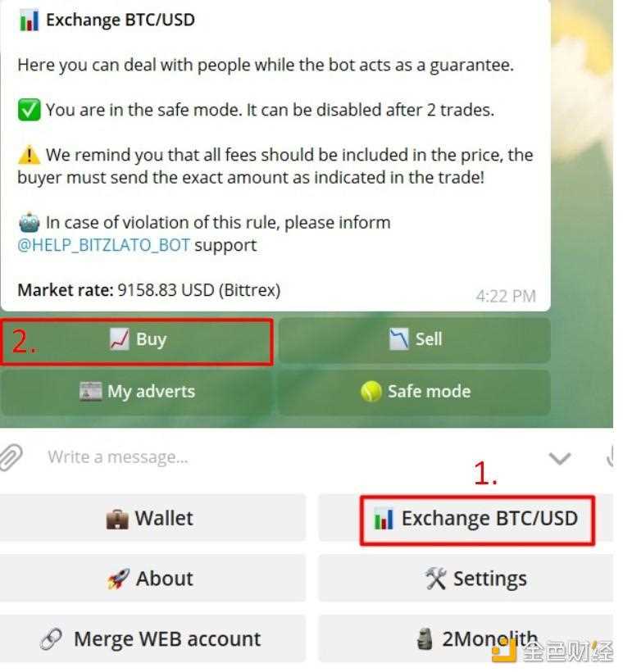Tap the Buy inline button

(x=137, y=340)
